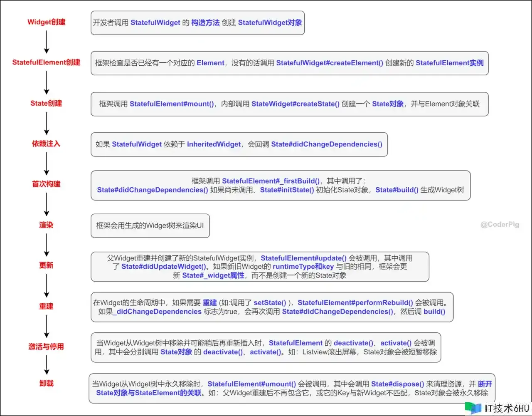Click the @CoderPig watermark text
This screenshot has width=532, height=416.
pos(500,225)
